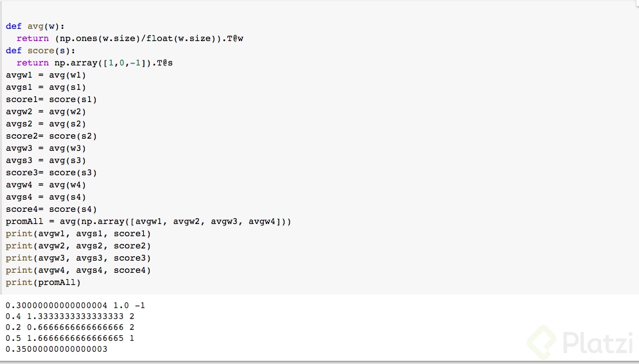Place cursor on 'avgs4 = avg(s4)' line

(x=46, y=197)
